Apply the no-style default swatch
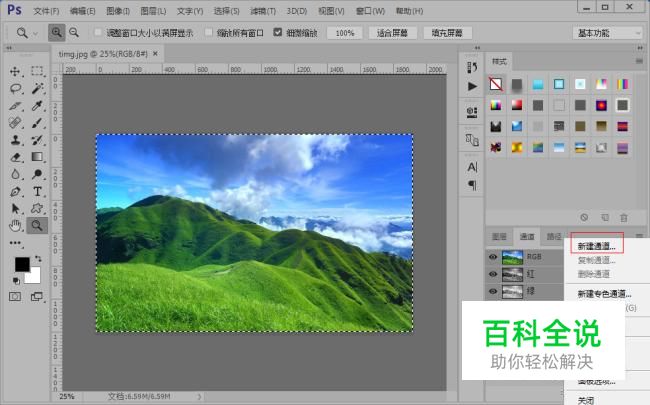650x405 pixels. (496, 84)
